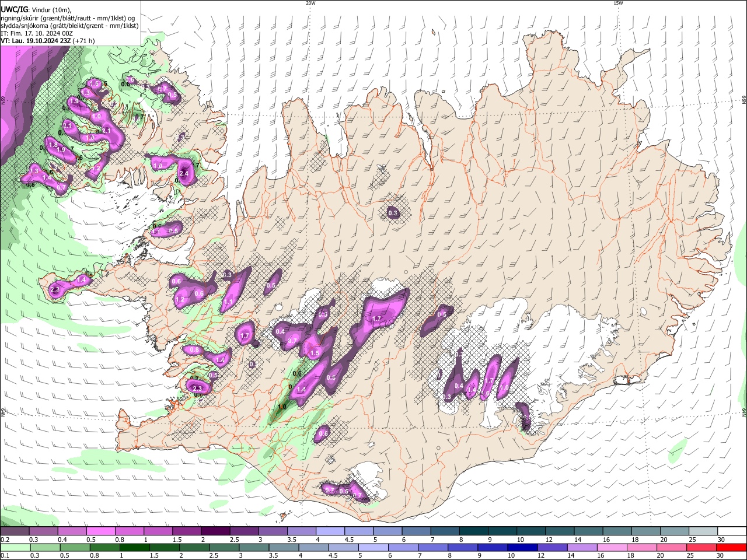
Task: Click the '(+71 h)' forecast offset text
Action: 84,41
